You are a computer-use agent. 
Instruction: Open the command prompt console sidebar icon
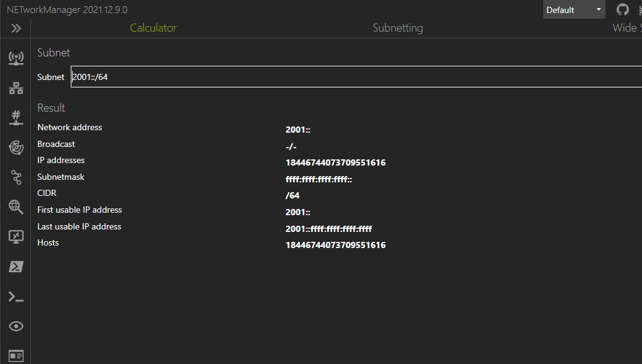(16, 296)
